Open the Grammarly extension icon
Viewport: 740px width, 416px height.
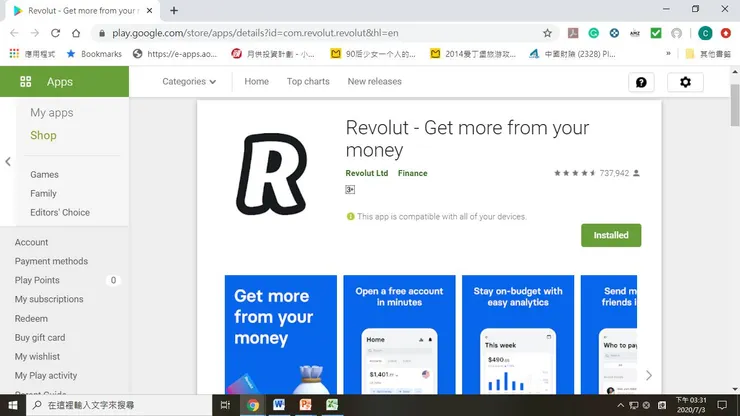(x=594, y=33)
